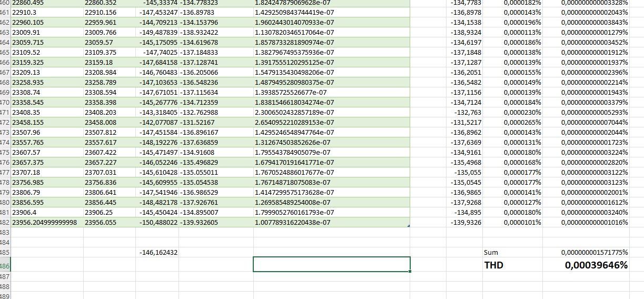
Task: Click the fill handle of selected cell
Action: click(x=410, y=271)
